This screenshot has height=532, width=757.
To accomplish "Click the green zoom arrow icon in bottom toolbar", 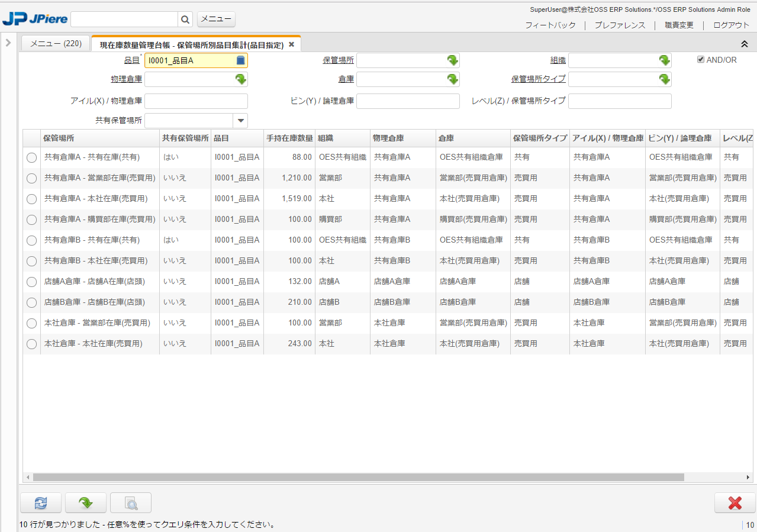I will click(85, 503).
